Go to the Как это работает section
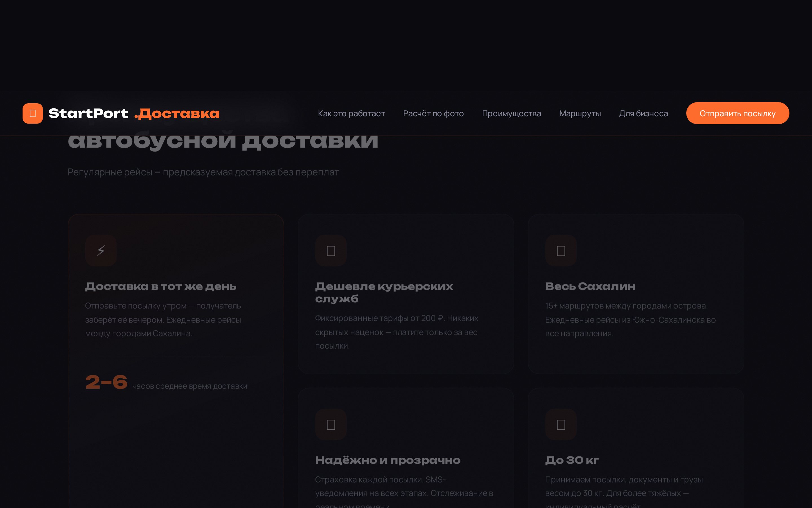Image resolution: width=812 pixels, height=508 pixels. 351,113
